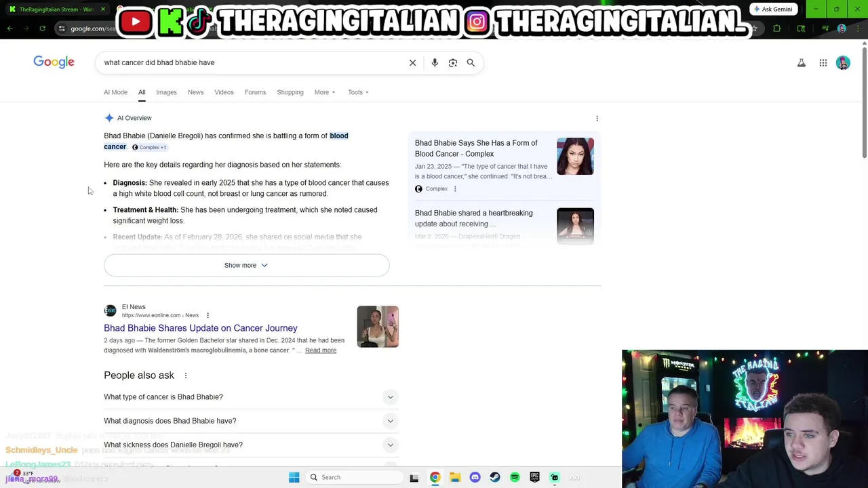Viewport: 868px width, 488px height.
Task: Open Steam from the taskbar
Action: click(494, 477)
